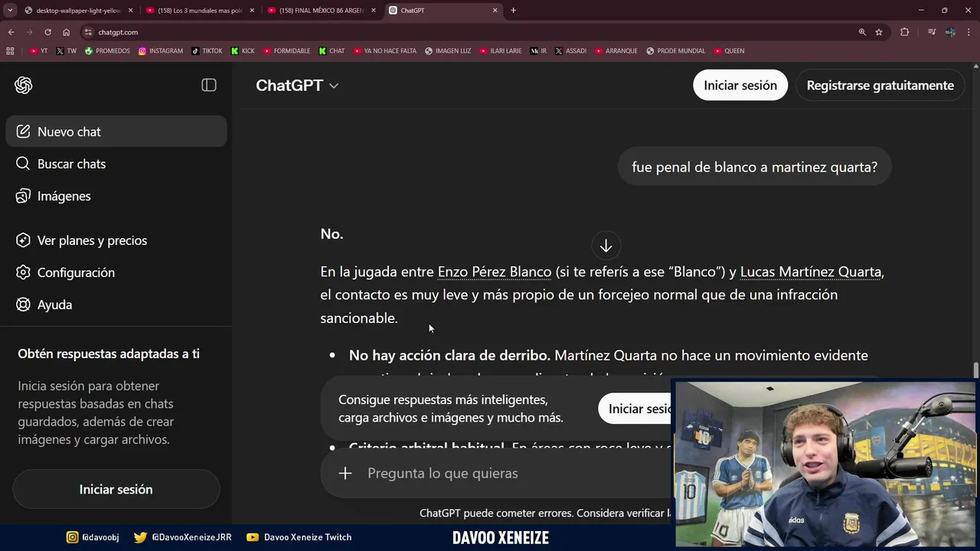This screenshot has height=551, width=980.
Task: Open a new browser tab
Action: click(513, 11)
